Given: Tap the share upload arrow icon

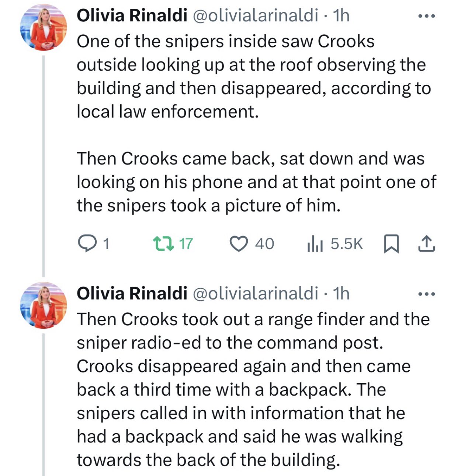Looking at the screenshot, I should click(x=427, y=244).
